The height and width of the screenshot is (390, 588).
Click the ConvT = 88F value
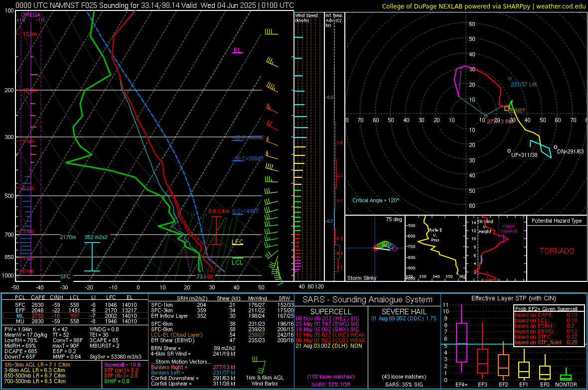pos(68,340)
